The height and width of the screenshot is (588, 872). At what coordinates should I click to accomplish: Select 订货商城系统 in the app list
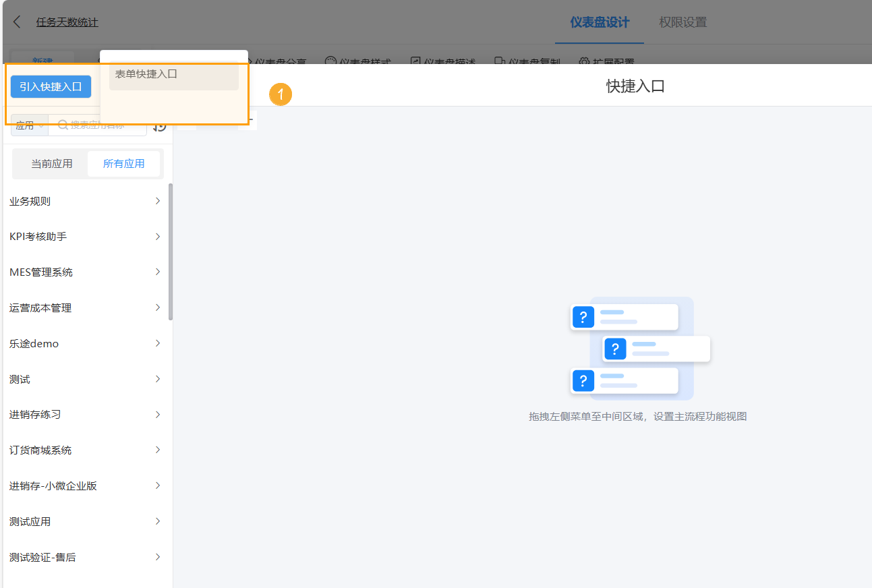[x=40, y=450]
